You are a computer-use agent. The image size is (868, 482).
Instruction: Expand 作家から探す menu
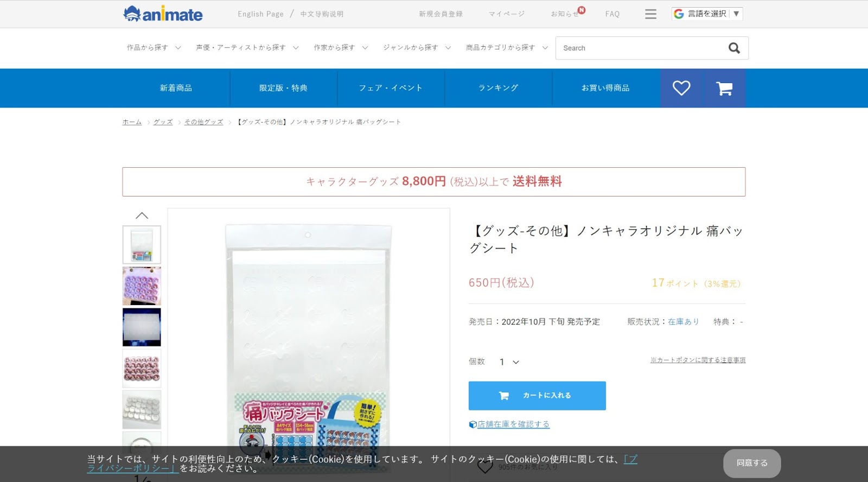point(341,48)
